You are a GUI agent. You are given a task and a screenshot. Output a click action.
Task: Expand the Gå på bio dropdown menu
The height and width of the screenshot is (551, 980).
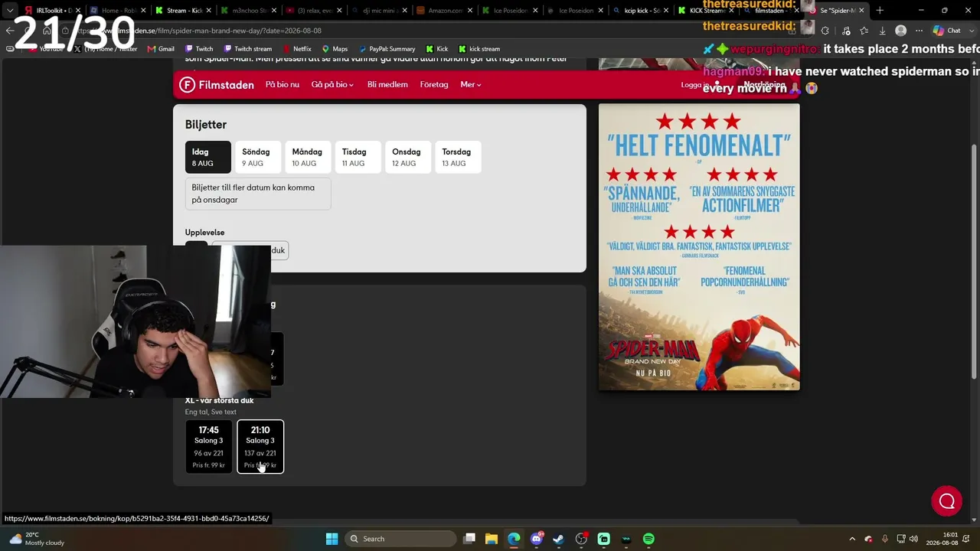tap(332, 85)
